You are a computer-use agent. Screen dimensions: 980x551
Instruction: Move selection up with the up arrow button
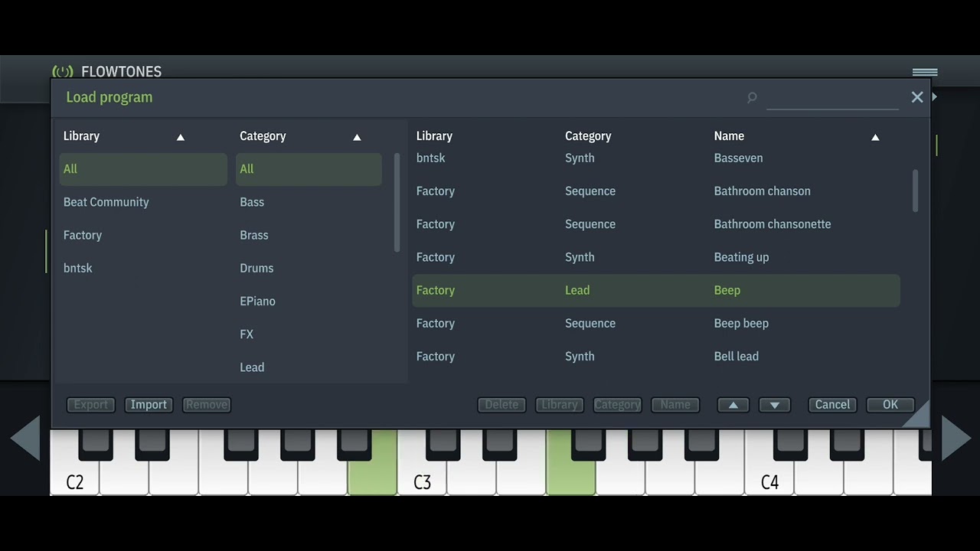(733, 405)
